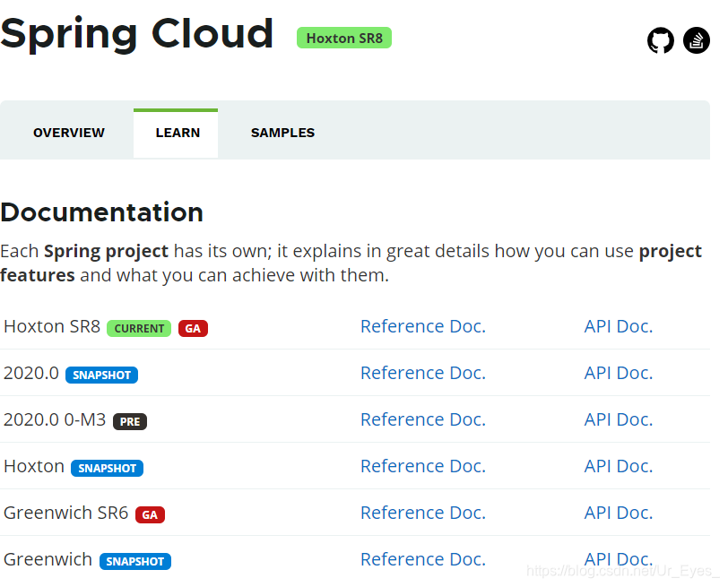Open Reference Doc. for Greenwich SNAPSHOT
This screenshot has width=728, height=587.
point(423,559)
